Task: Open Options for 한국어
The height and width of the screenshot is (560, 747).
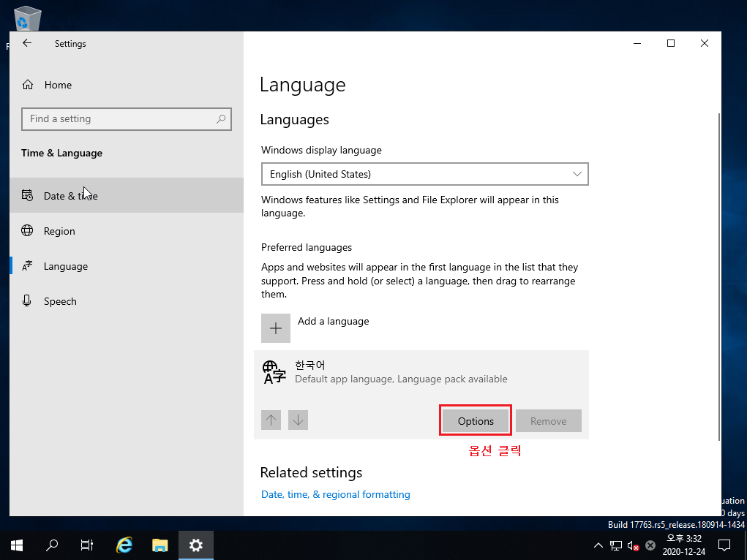Action: [476, 421]
